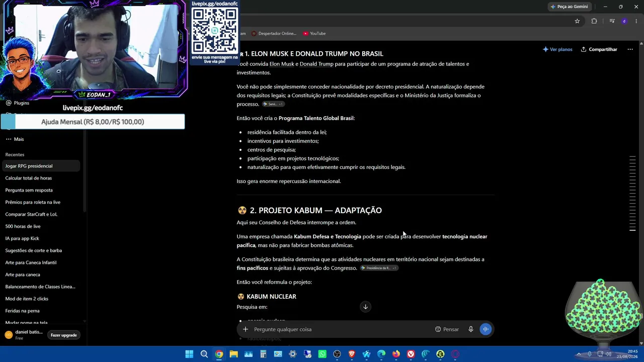Click the scroll-to-bottom arrow button
This screenshot has width=644, height=362.
[x=366, y=307]
